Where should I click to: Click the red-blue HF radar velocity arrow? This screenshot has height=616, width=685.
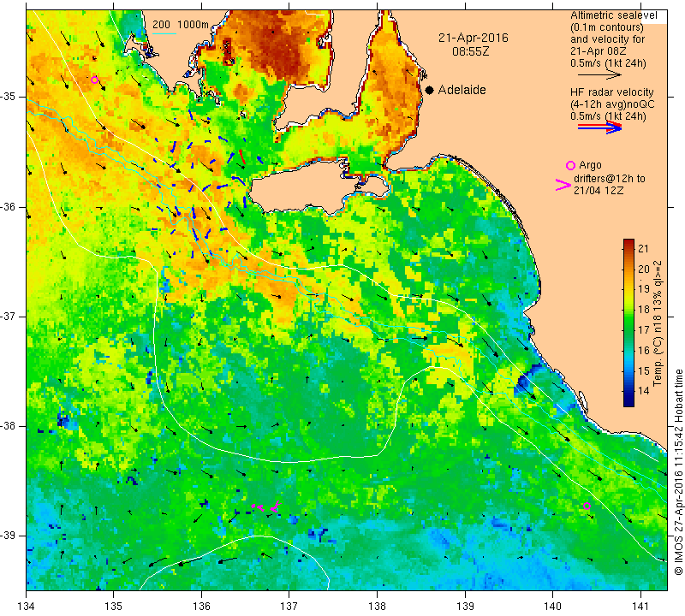[x=600, y=127]
